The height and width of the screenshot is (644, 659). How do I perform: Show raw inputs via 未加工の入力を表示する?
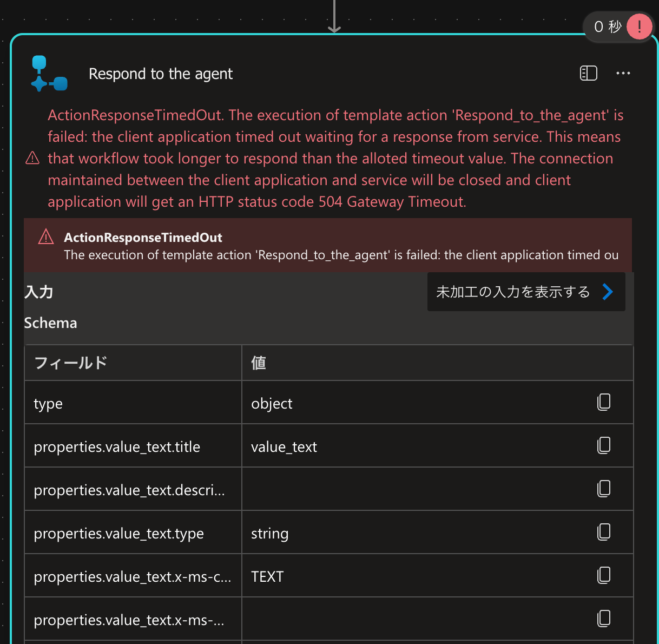click(x=513, y=292)
